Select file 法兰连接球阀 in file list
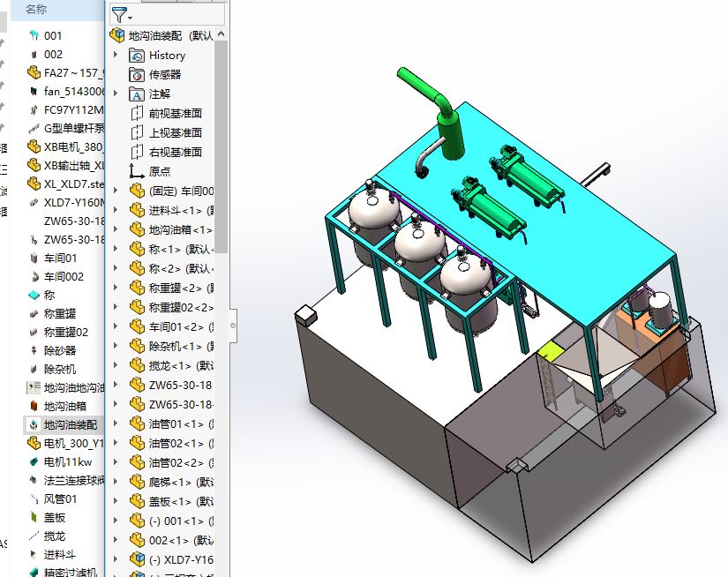728x577 pixels. click(x=74, y=481)
